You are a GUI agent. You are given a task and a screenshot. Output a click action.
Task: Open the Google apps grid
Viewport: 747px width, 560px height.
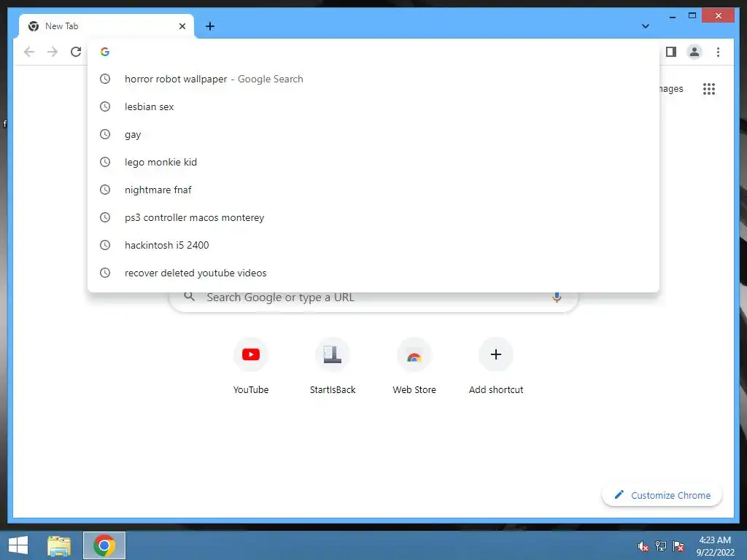pyautogui.click(x=709, y=88)
